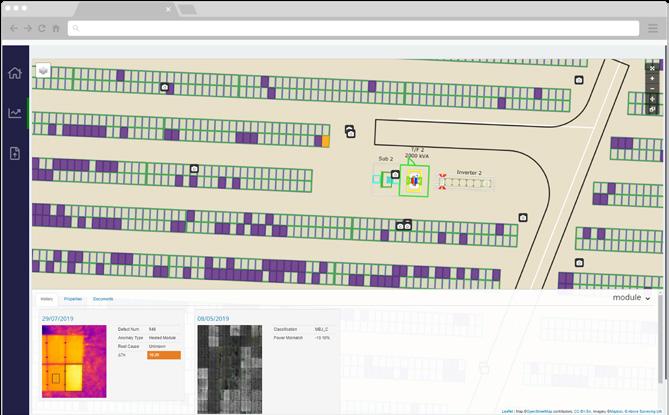Open the map layers control

(43, 70)
